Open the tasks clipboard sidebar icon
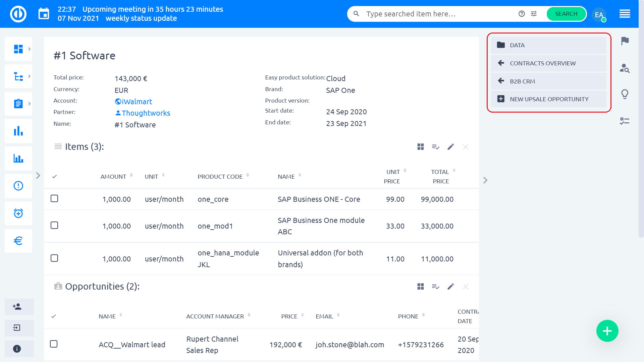This screenshot has width=644, height=362. 18,104
